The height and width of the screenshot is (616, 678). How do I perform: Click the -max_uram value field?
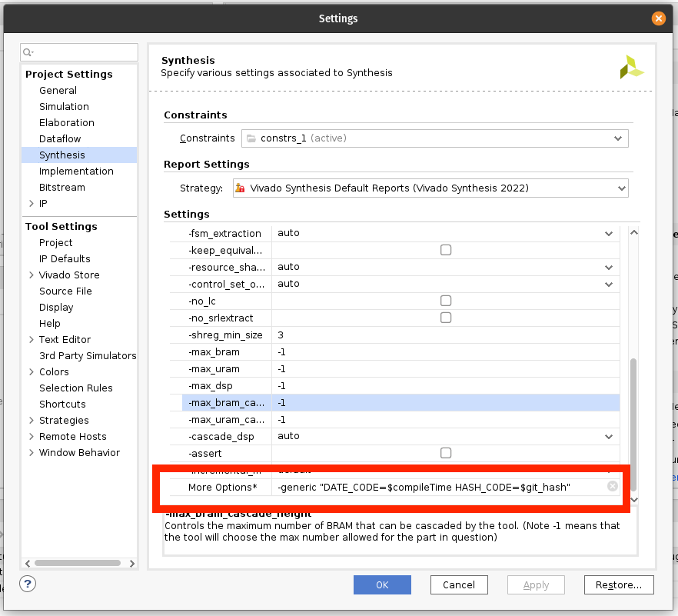(x=445, y=368)
